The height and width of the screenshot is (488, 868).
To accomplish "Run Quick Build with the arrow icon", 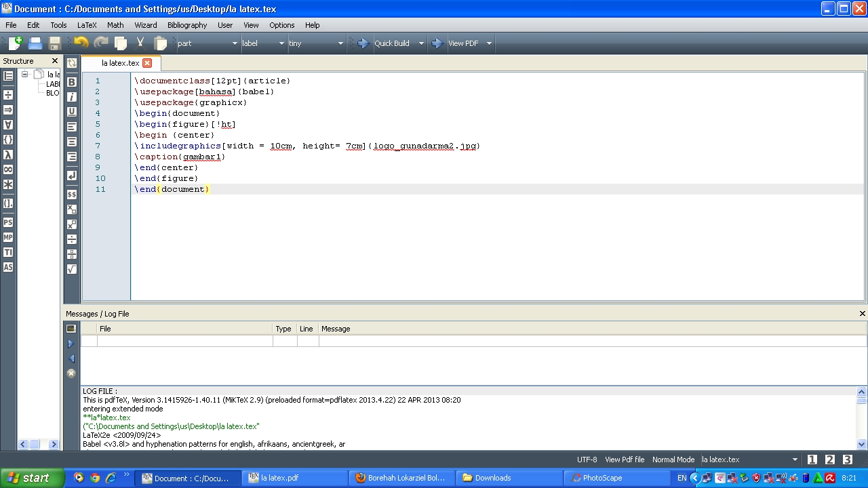I will 363,43.
